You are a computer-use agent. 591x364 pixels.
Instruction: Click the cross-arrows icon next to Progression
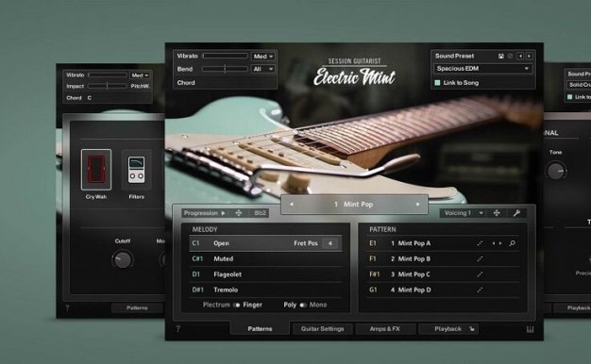(239, 213)
